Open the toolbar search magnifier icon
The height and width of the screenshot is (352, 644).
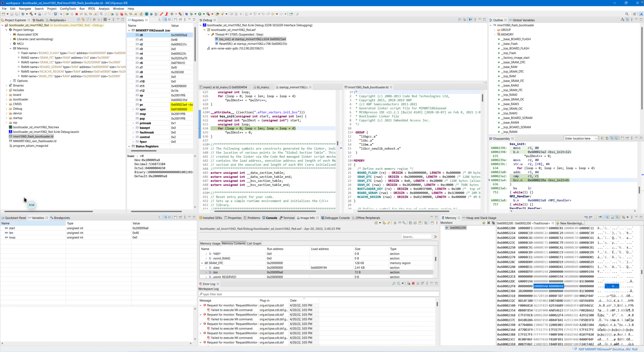pos(627,14)
